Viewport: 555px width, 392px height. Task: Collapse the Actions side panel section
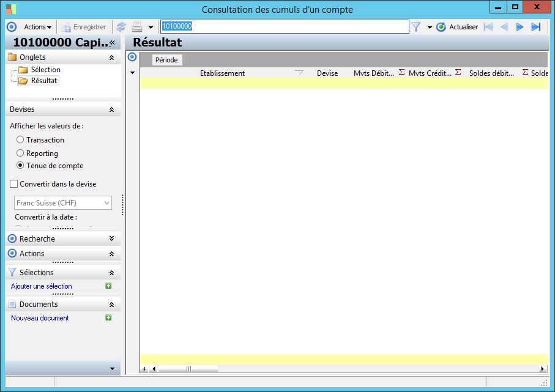pos(111,254)
